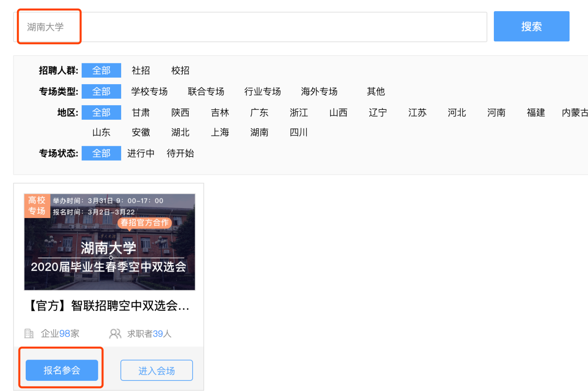Filter region by 山东
The height and width of the screenshot is (392, 588).
(101, 133)
